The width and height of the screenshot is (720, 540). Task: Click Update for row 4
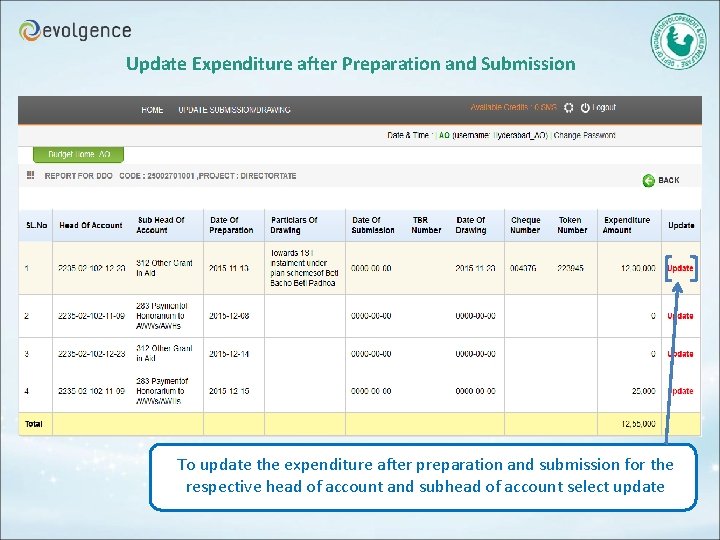click(681, 391)
